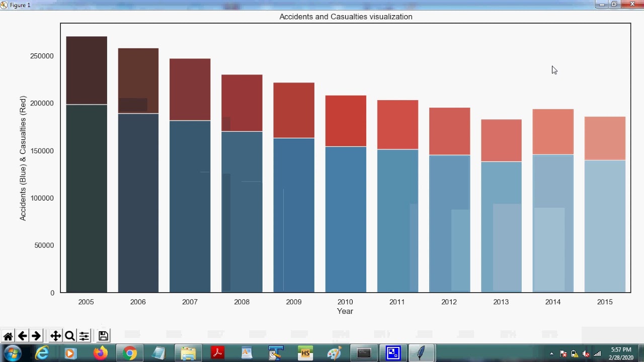
Task: Click the y-axis label 'Accidents (Blue) & Casualties (Red)'
Action: (23, 158)
